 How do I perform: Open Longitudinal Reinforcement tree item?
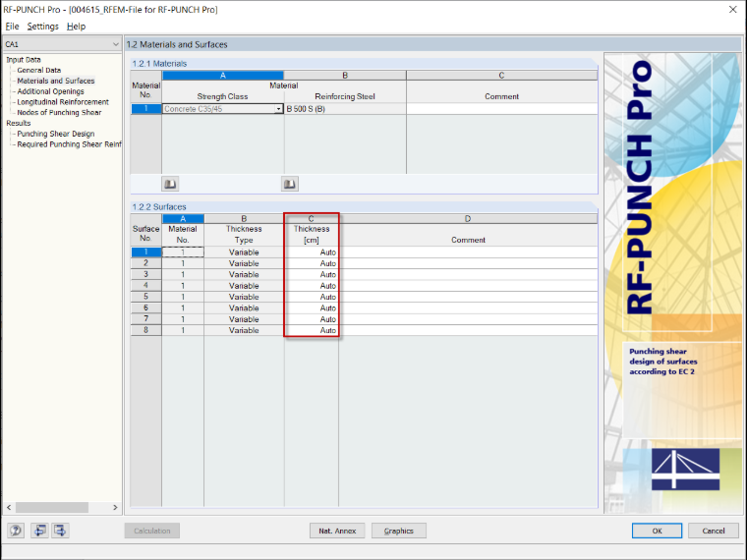63,102
